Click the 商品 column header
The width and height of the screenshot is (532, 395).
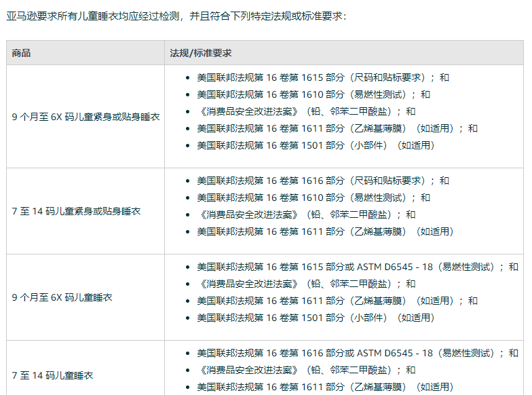coord(21,53)
